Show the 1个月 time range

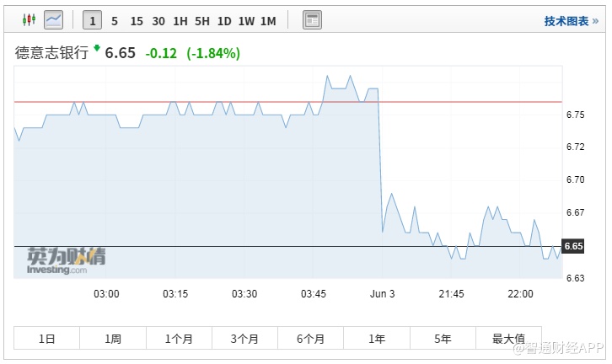pos(179,339)
